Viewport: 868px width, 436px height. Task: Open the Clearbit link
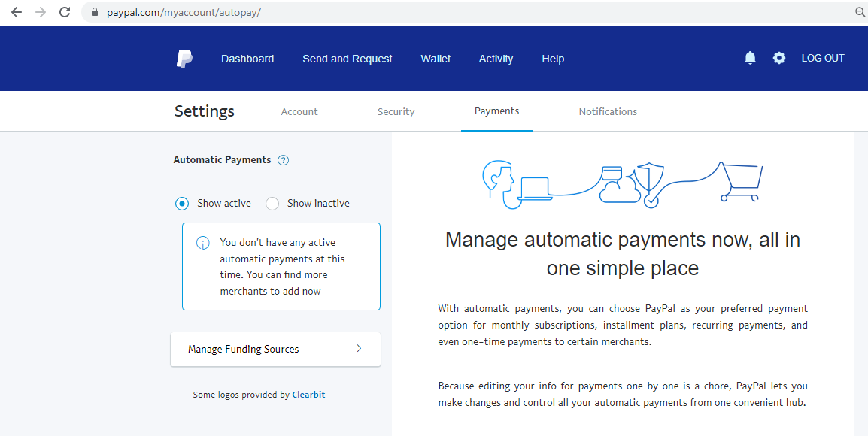pos(308,395)
